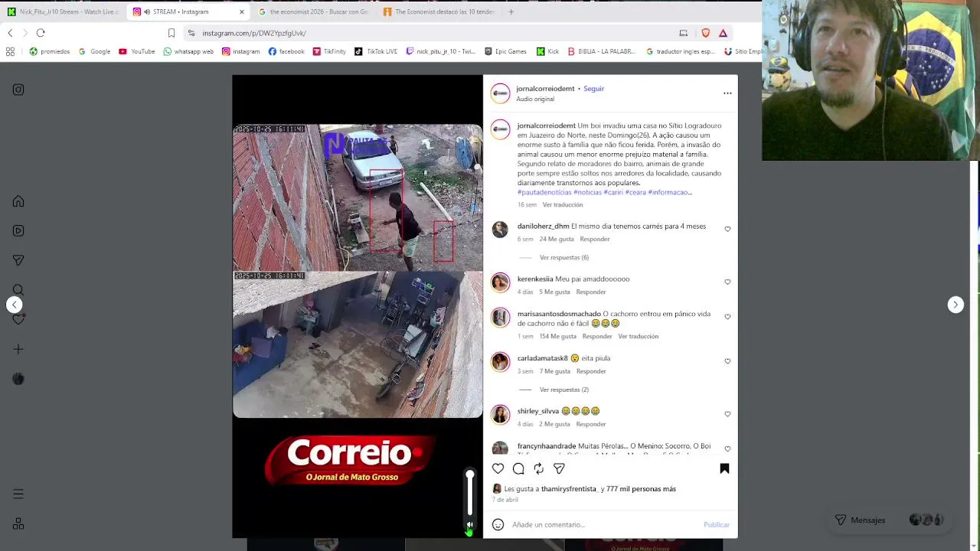Like kerenkesiia's comment
The image size is (980, 551).
(727, 282)
